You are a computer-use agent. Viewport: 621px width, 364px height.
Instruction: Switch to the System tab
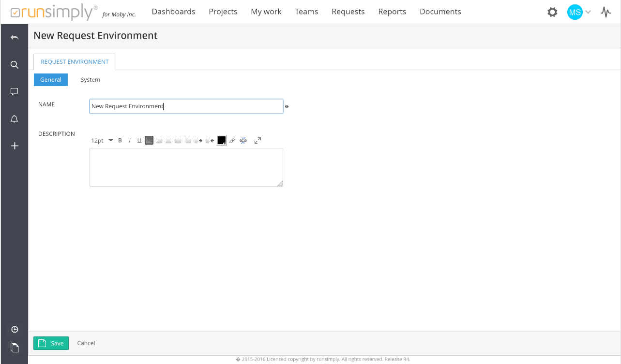(91, 80)
